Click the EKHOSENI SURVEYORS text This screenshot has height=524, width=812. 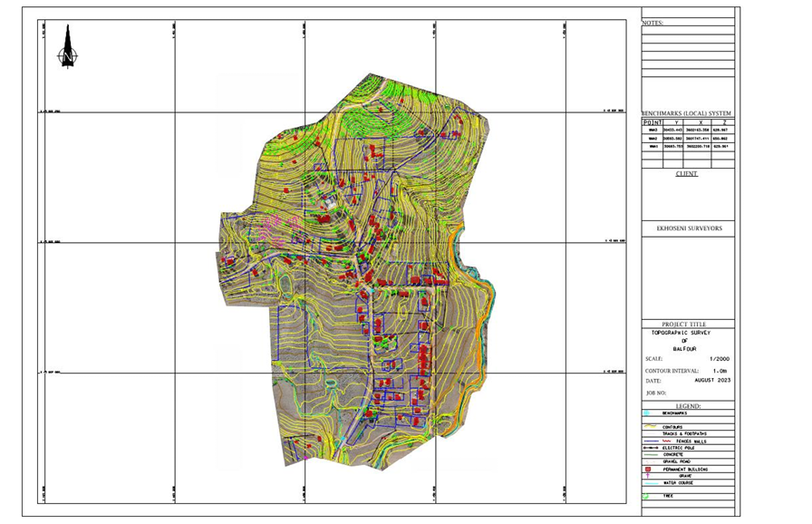[690, 228]
